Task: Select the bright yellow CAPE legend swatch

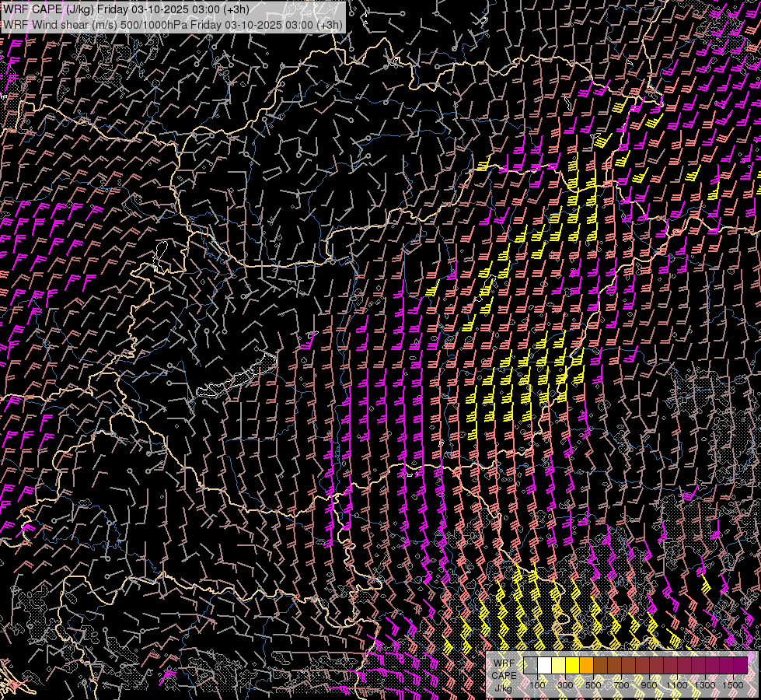Action: 573,666
